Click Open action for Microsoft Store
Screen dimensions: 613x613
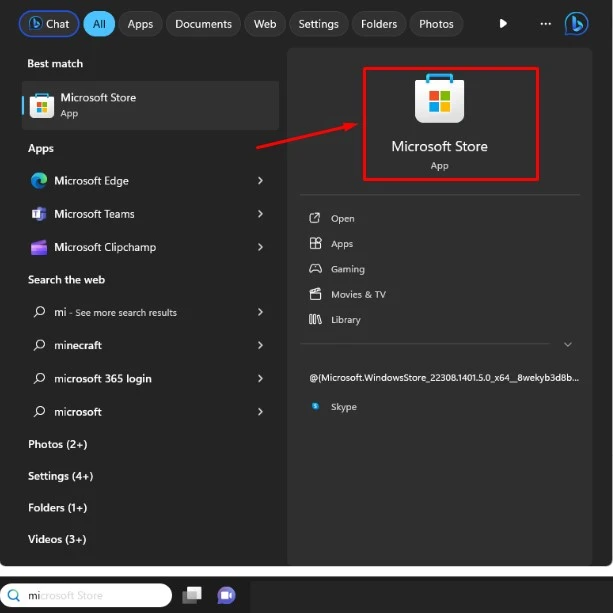pyautogui.click(x=342, y=219)
